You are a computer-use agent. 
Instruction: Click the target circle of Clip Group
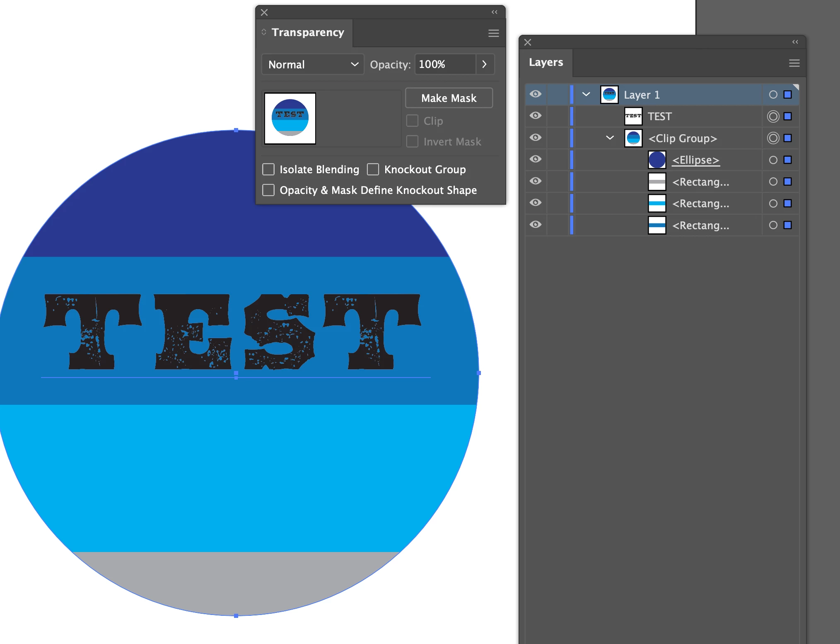tap(773, 138)
